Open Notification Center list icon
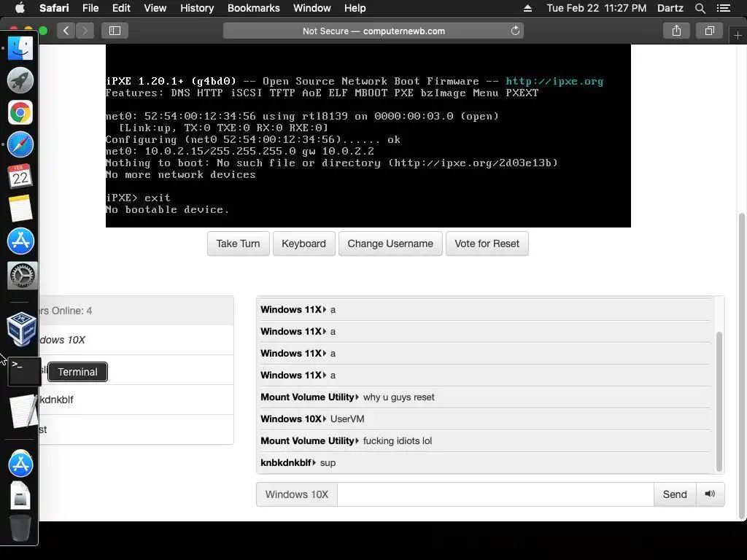Screen dimensions: 747x560 (x=724, y=8)
